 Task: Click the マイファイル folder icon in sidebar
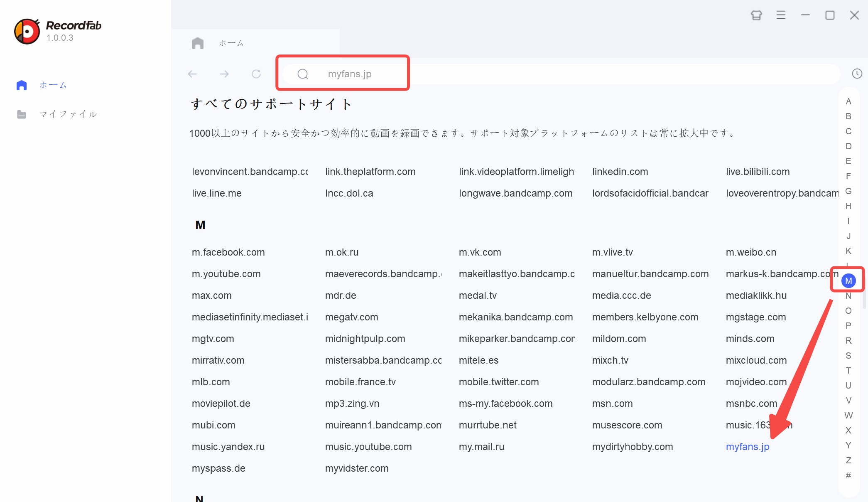[22, 114]
